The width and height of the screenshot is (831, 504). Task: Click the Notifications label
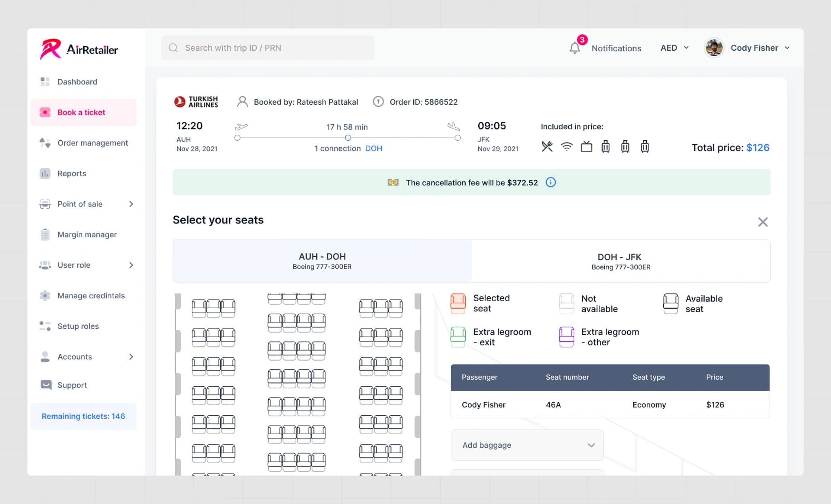coord(616,48)
